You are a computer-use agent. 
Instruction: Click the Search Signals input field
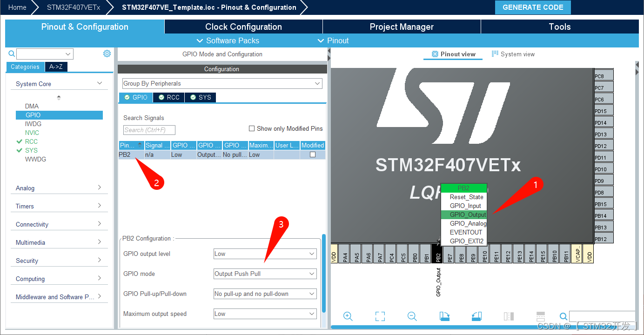(149, 130)
